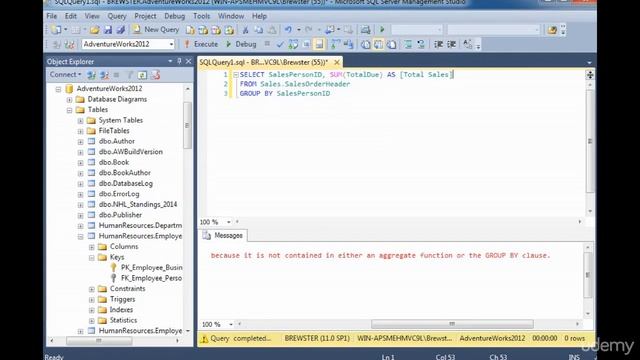Display Estimated Execution Plan icon
Viewport: 640px width, 360px height.
point(293,44)
